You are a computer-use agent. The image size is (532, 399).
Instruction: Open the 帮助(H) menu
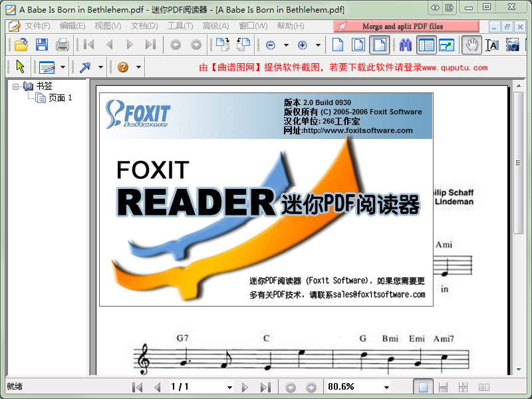(291, 26)
